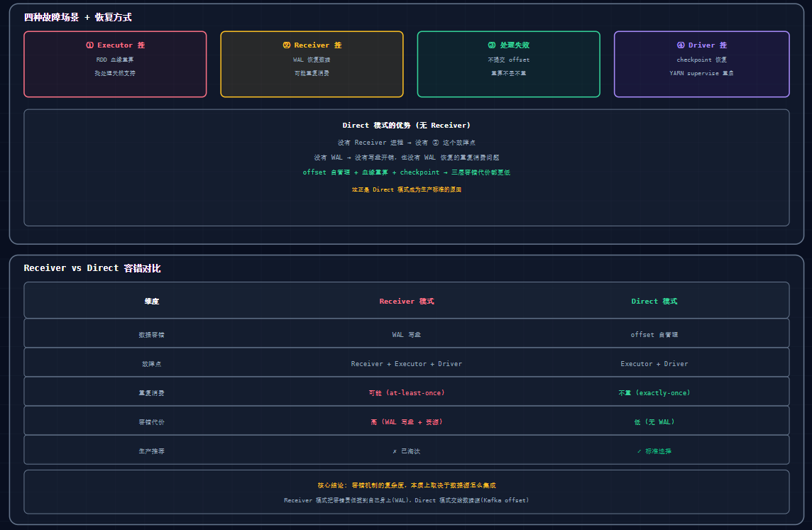
Task: Click "可能重复消费" in the Receiver card
Action: tap(312, 73)
